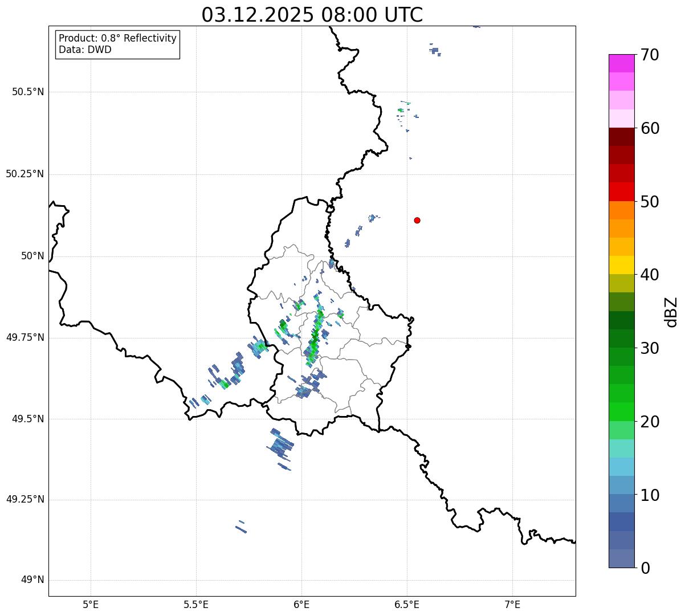Click the 5°E longitude label
Image resolution: width=685 pixels, height=616 pixels.
[x=91, y=605]
